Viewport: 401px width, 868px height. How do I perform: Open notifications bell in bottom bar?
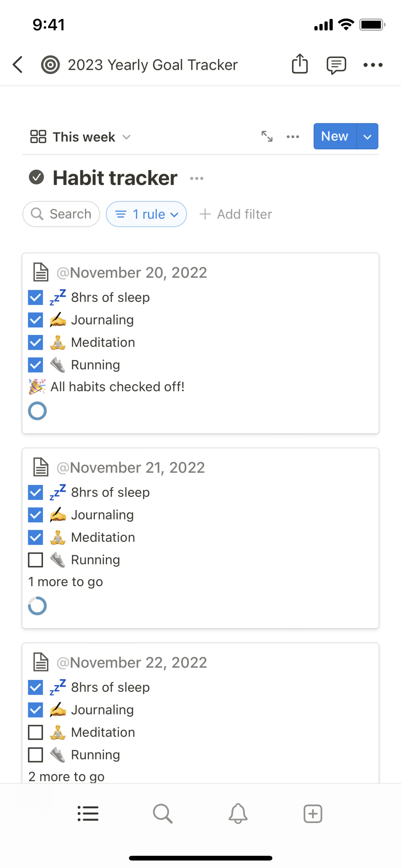click(x=238, y=813)
